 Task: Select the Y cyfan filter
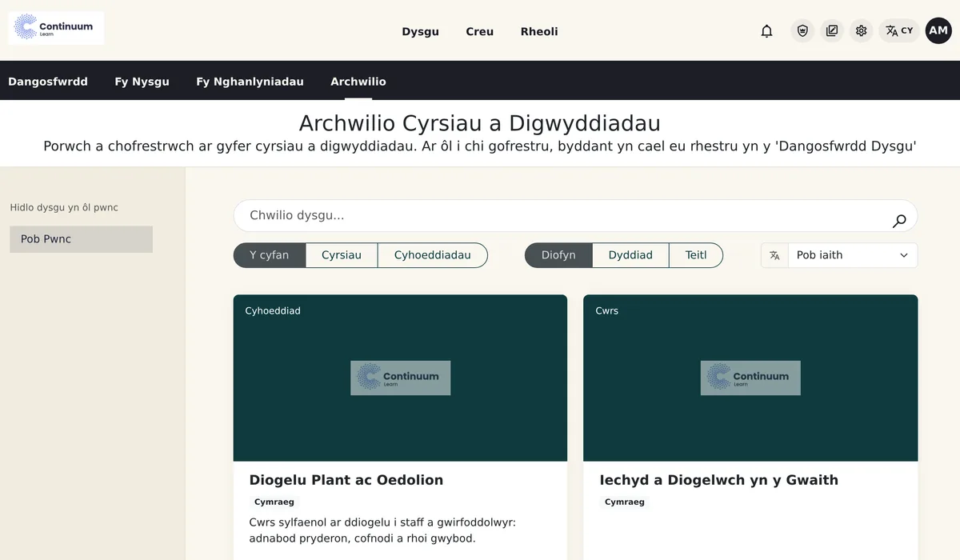coord(270,255)
